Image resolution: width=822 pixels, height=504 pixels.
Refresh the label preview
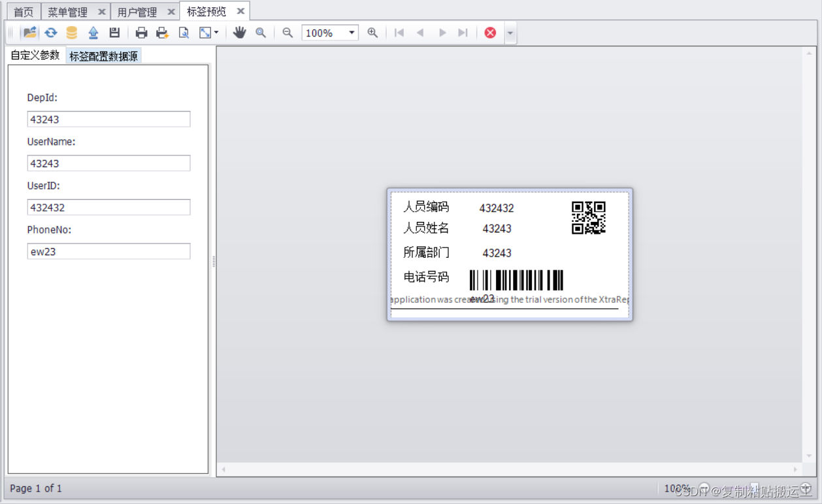pyautogui.click(x=51, y=32)
